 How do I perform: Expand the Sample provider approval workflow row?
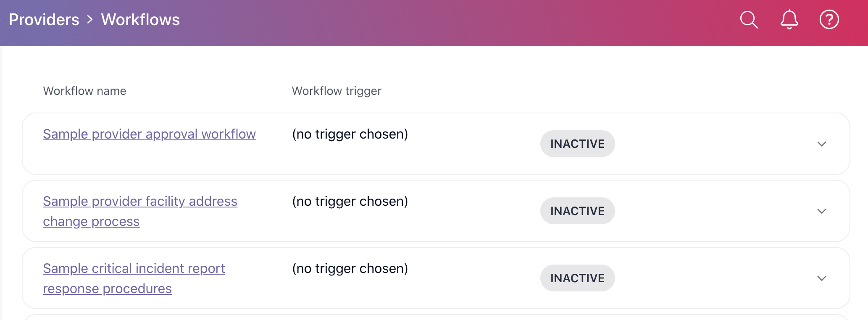click(x=821, y=144)
